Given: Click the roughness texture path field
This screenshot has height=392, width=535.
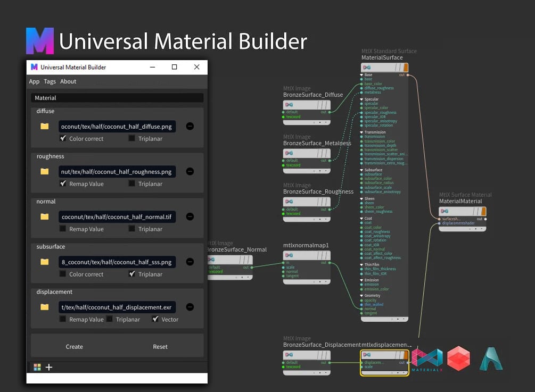Looking at the screenshot, I should tap(117, 171).
